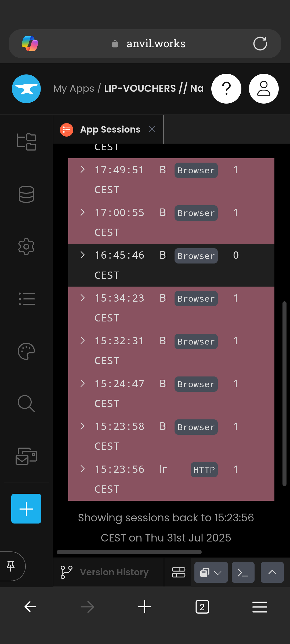Click the blue plus add-feature button
This screenshot has width=290, height=644.
pyautogui.click(x=26, y=508)
